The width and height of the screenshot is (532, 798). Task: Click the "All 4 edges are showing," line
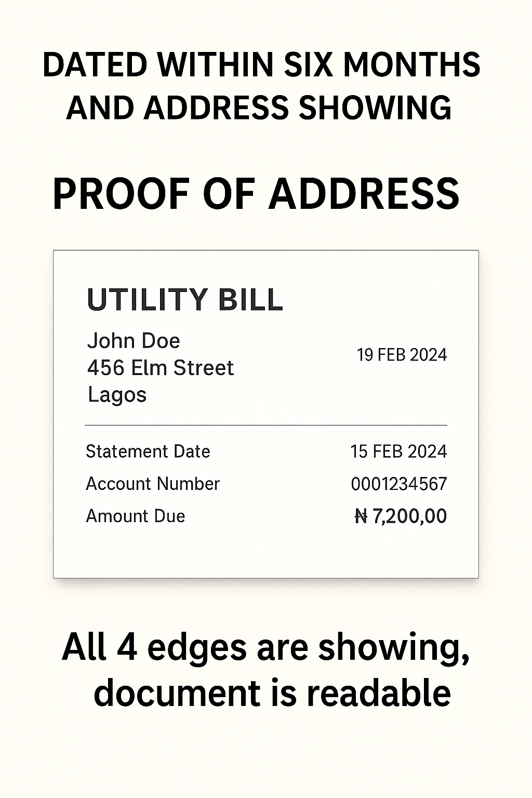click(x=265, y=648)
